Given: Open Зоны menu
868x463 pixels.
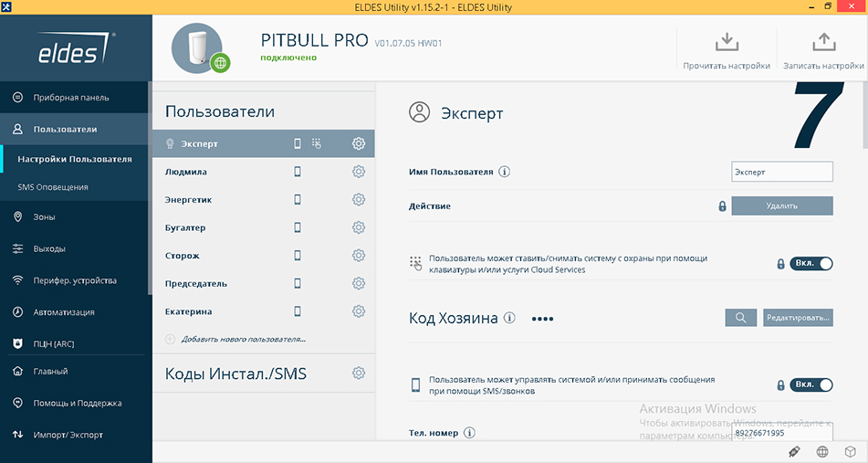Looking at the screenshot, I should click(x=74, y=217).
